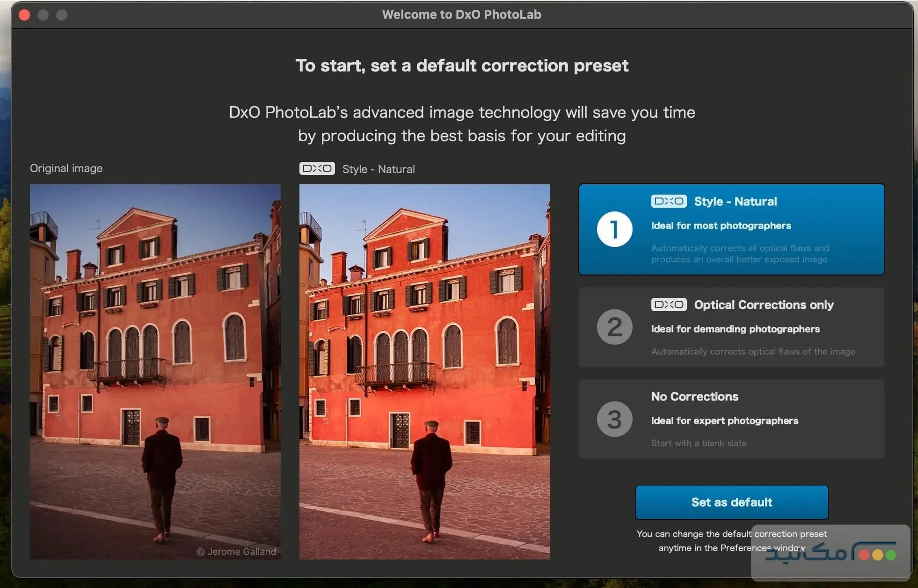Click the number 1 badge icon
Viewport: 918px width, 588px height.
(614, 229)
